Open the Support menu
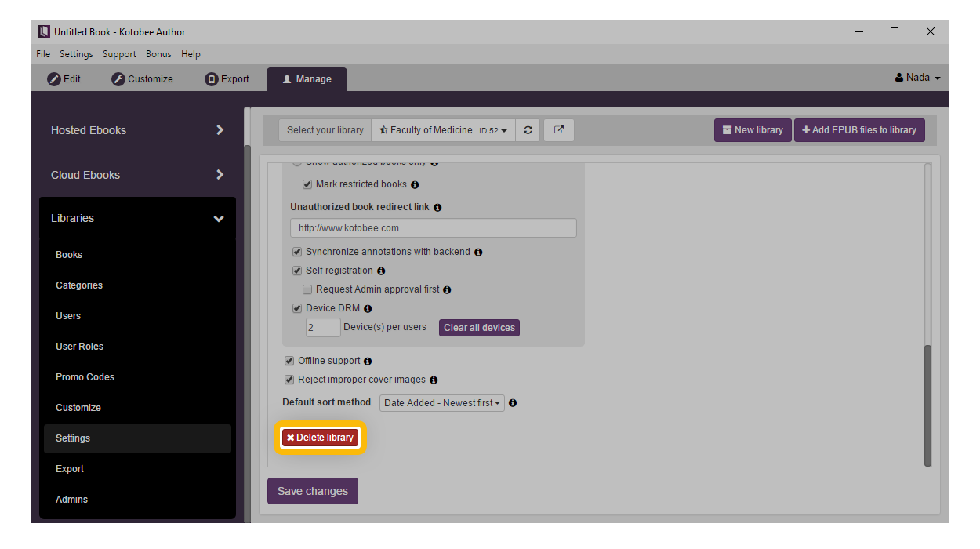 click(119, 54)
